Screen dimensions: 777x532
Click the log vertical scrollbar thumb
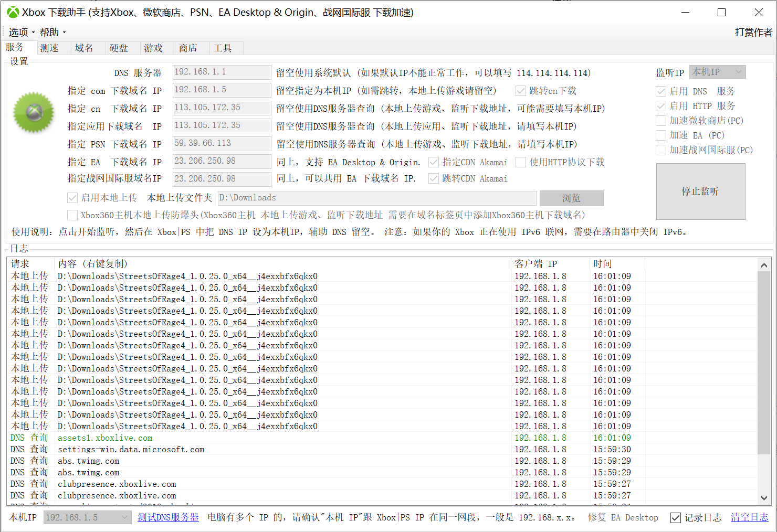click(764, 363)
